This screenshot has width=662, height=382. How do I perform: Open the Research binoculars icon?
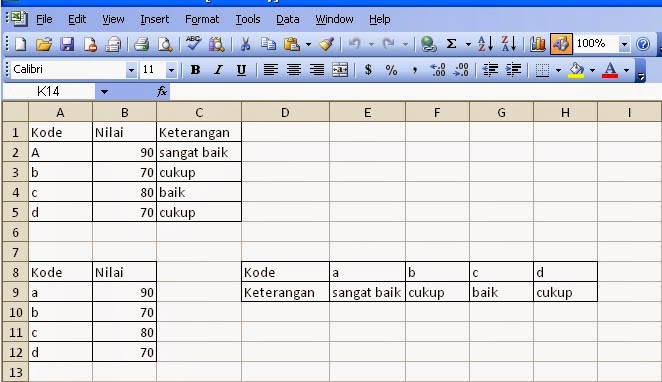pos(217,44)
